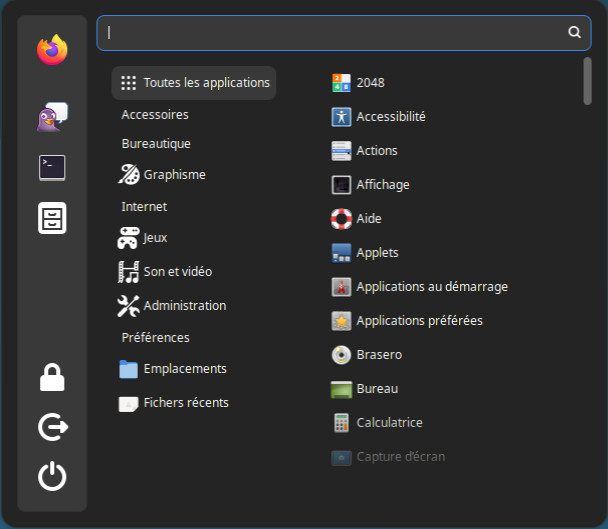Screen dimensions: 608x529
Task: Launch Capture d'écran via its label
Action: pos(401,457)
